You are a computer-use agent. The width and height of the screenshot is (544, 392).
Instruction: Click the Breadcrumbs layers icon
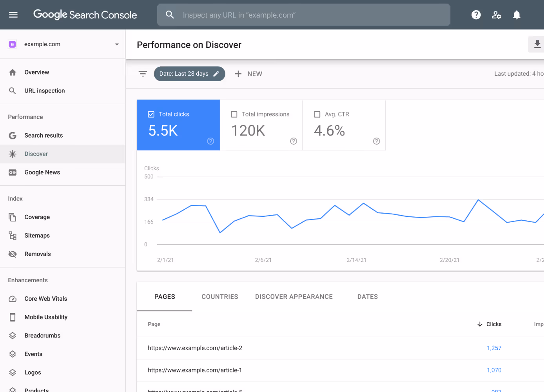13,336
